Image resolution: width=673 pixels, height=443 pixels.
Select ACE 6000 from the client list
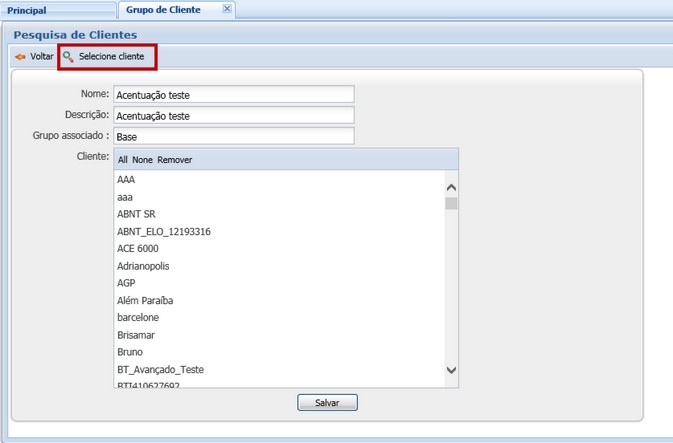pyautogui.click(x=137, y=249)
